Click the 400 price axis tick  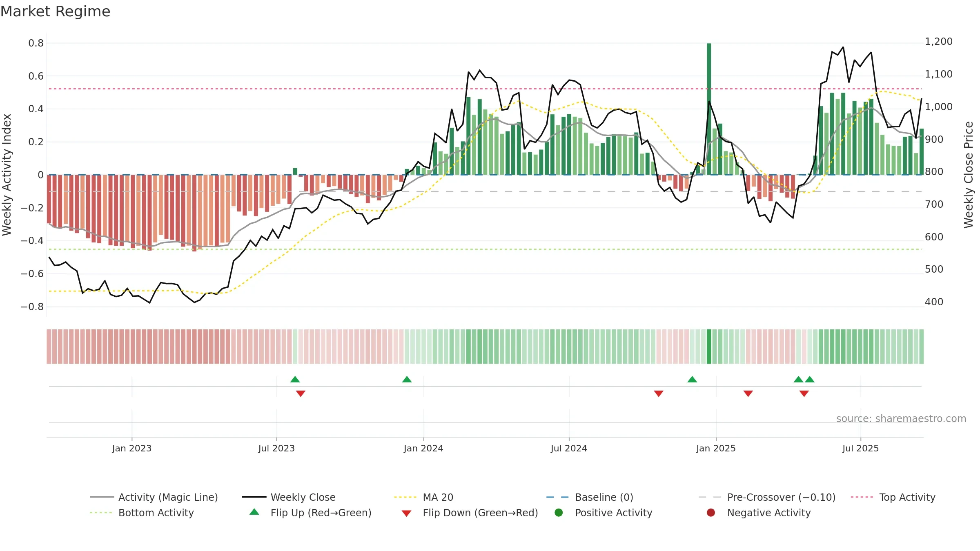934,302
